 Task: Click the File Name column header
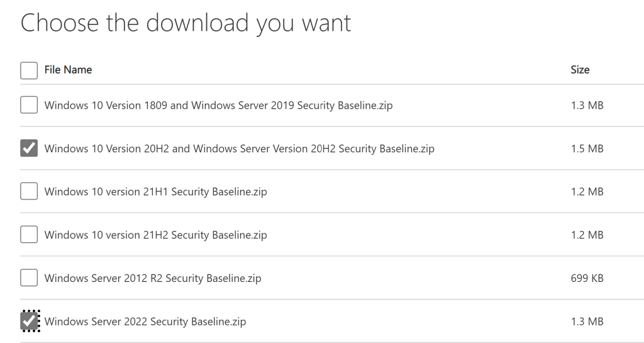(x=68, y=70)
